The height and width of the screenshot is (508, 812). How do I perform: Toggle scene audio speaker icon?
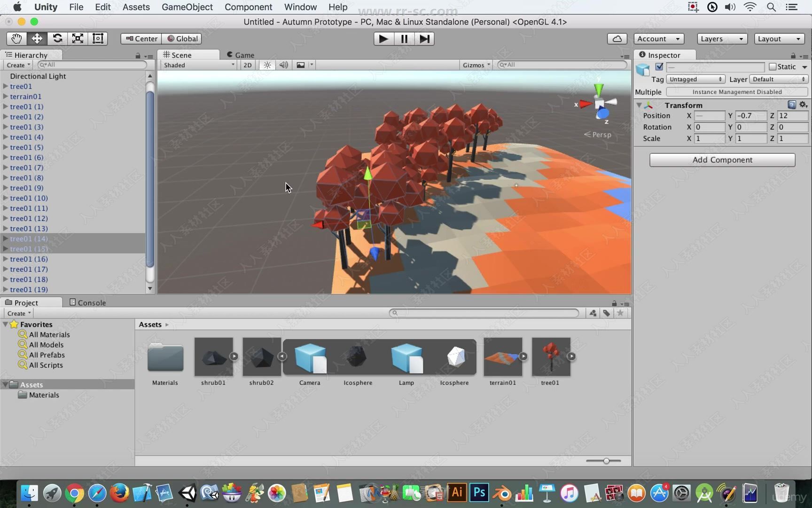click(x=284, y=65)
